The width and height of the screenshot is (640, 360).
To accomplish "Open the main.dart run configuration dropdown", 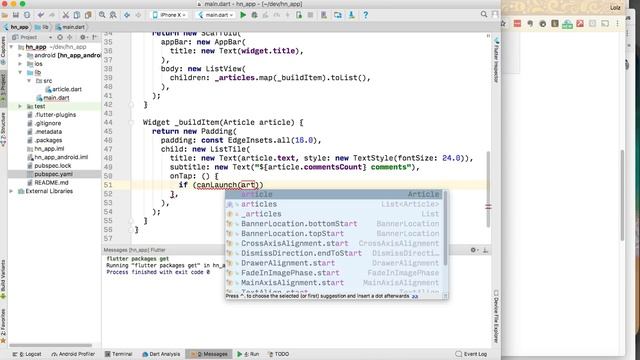I will pyautogui.click(x=216, y=15).
